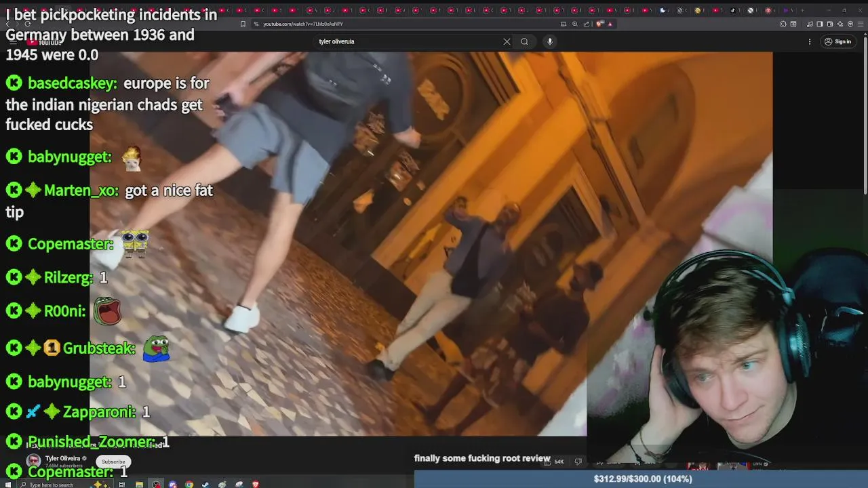The image size is (868, 488).
Task: Click chat username Marten_xo
Action: pyautogui.click(x=81, y=191)
